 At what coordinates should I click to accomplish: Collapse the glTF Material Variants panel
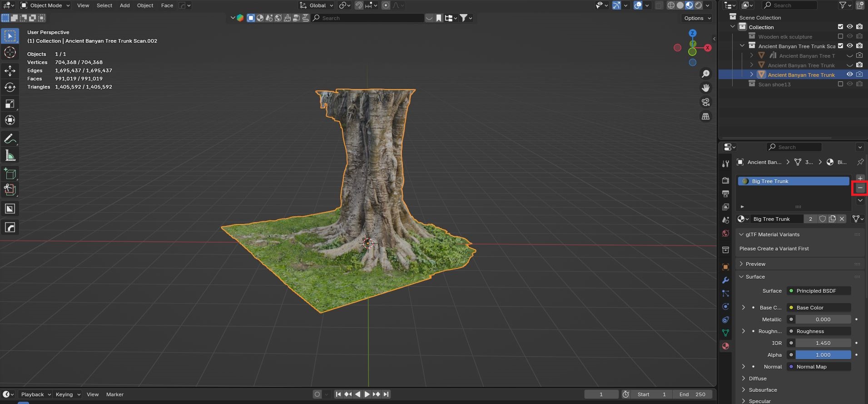click(772, 234)
